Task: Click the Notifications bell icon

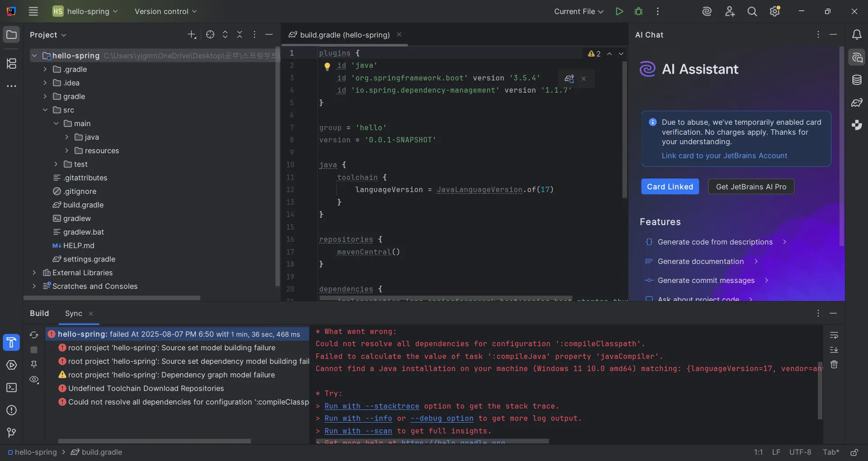Action: tap(856, 35)
